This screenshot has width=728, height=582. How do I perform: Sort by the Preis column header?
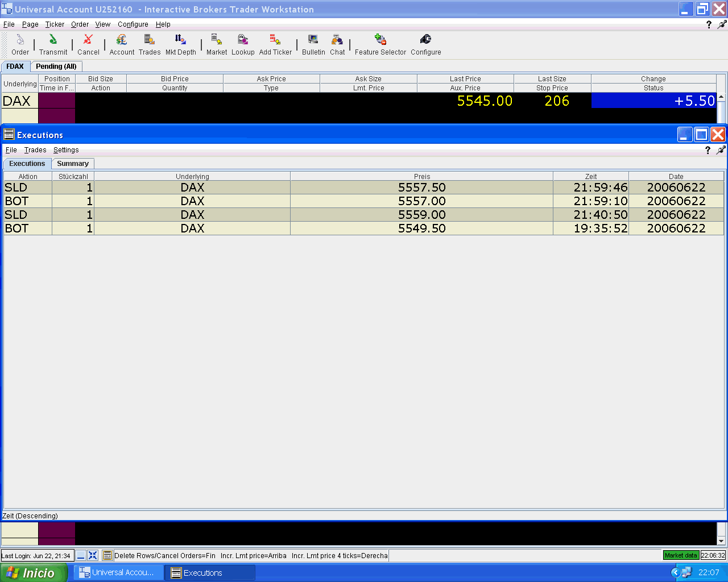click(422, 176)
